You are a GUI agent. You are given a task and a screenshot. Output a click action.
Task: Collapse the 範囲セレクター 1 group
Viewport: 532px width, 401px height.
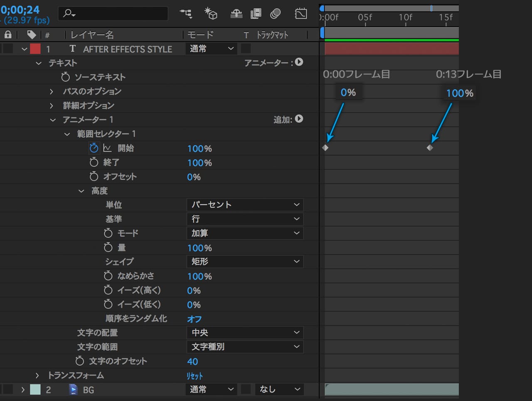[67, 134]
